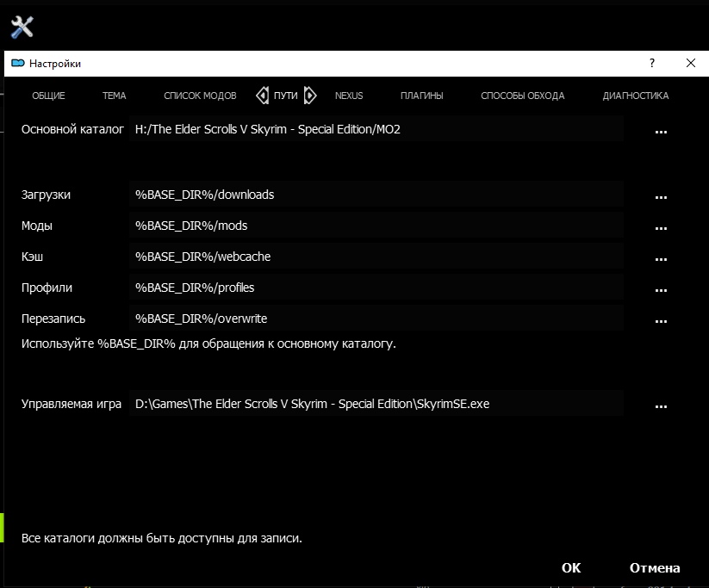Click the %BASE_DIR%/webcache path field
This screenshot has width=709, height=588.
(376, 257)
